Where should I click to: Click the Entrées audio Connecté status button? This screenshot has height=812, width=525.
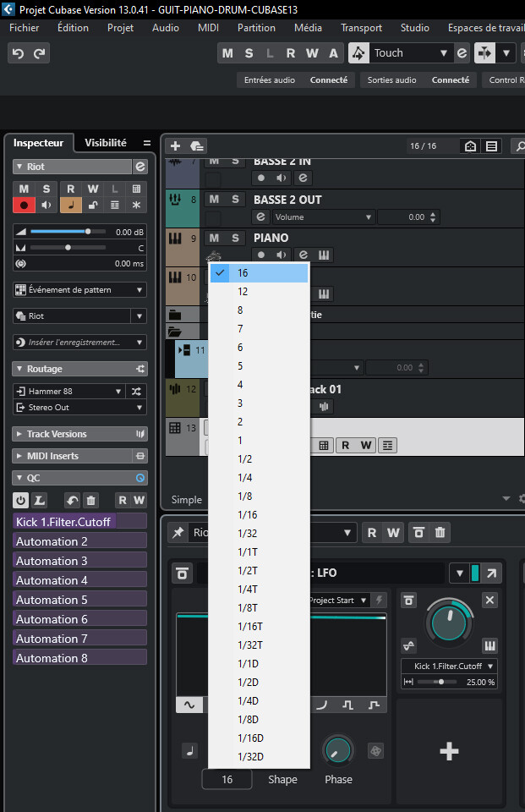point(296,80)
